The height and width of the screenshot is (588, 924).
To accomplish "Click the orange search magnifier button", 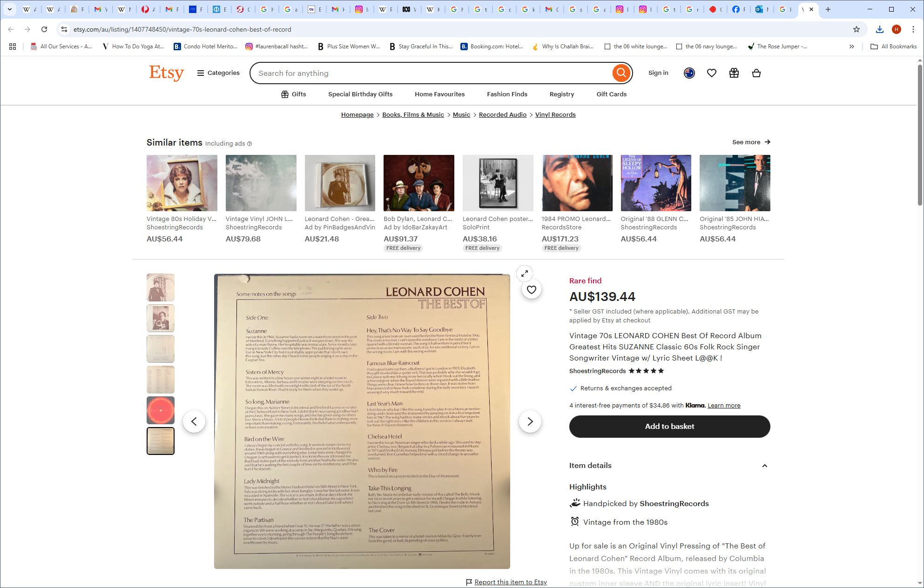I will 621,73.
